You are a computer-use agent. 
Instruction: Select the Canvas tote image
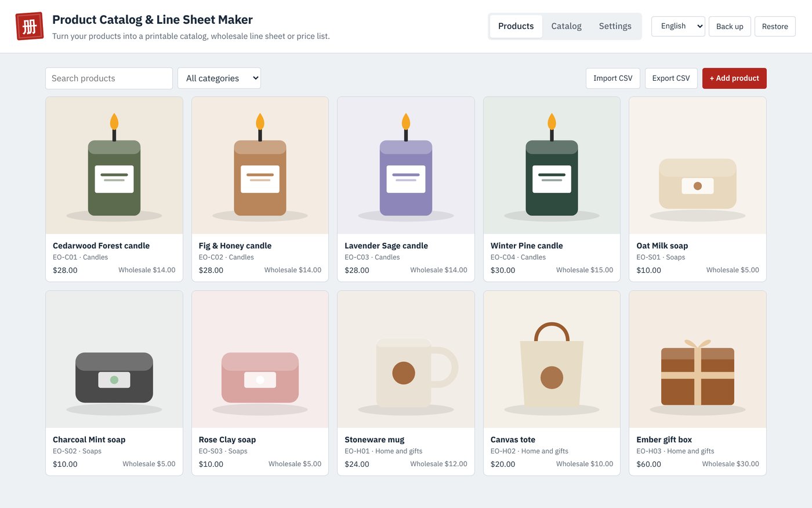pyautogui.click(x=552, y=359)
